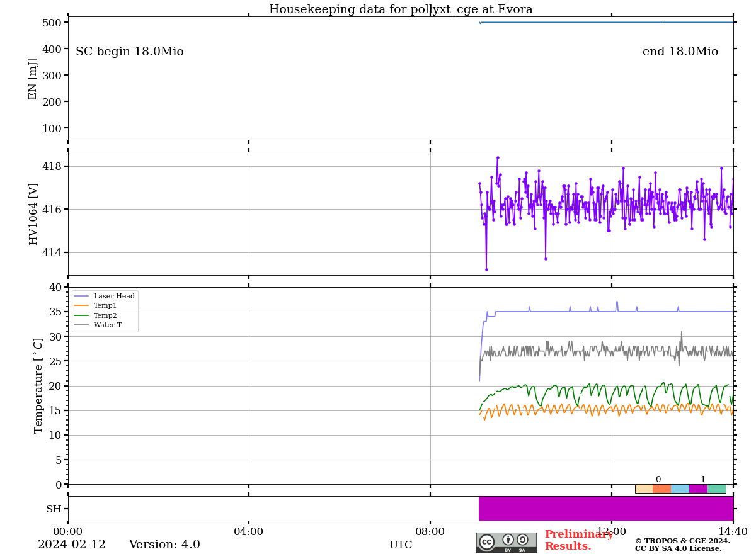Viewport: 756px width, 554px height.
Task: Click the '© TROPOS & CGE 2024.' copyright text
Action: pyautogui.click(x=682, y=541)
